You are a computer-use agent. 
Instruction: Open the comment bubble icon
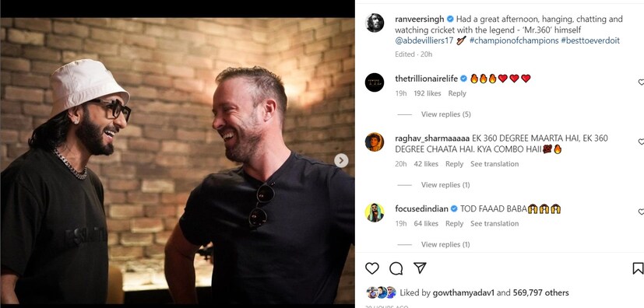(396, 268)
